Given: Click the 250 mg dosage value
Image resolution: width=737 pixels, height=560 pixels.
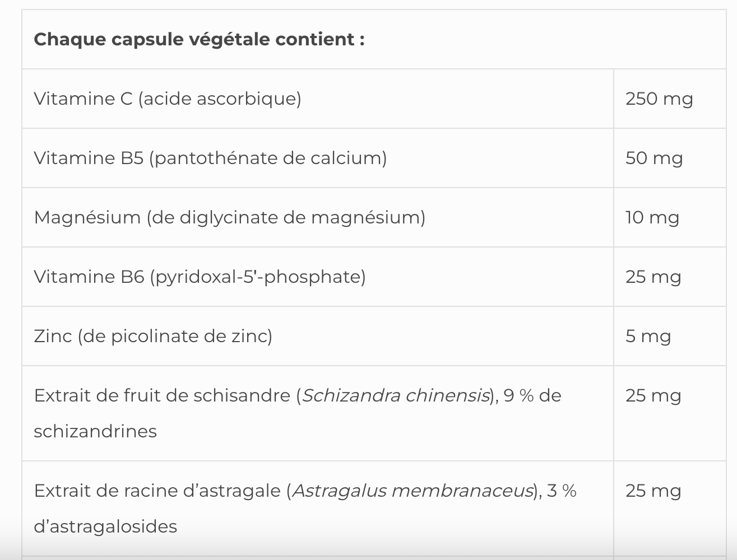Looking at the screenshot, I should coord(659,99).
